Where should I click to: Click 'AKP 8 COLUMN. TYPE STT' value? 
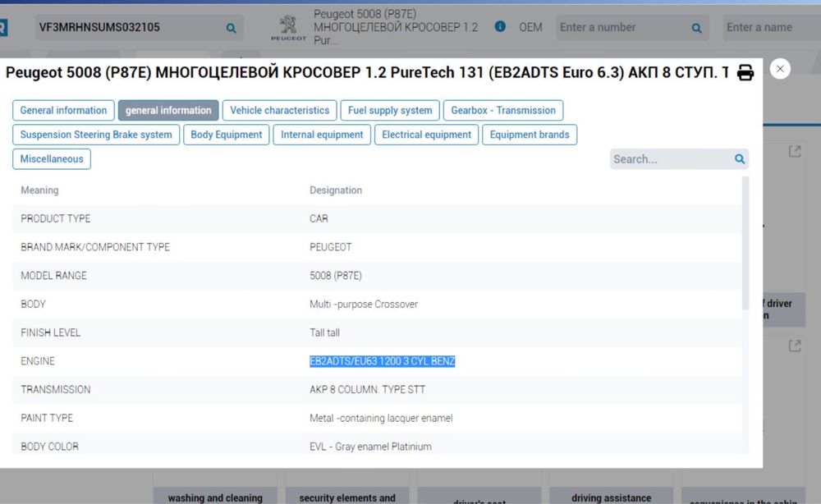tap(367, 390)
